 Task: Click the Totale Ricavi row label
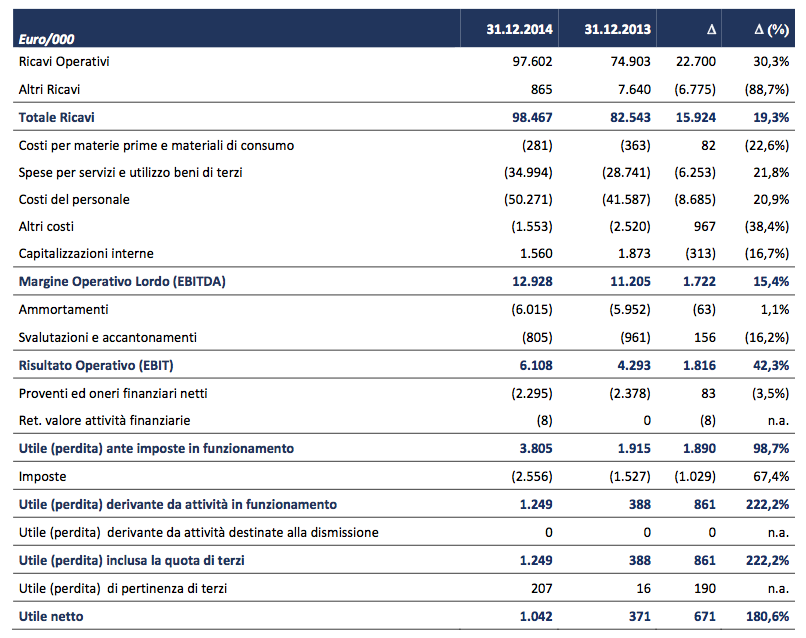pyautogui.click(x=56, y=117)
